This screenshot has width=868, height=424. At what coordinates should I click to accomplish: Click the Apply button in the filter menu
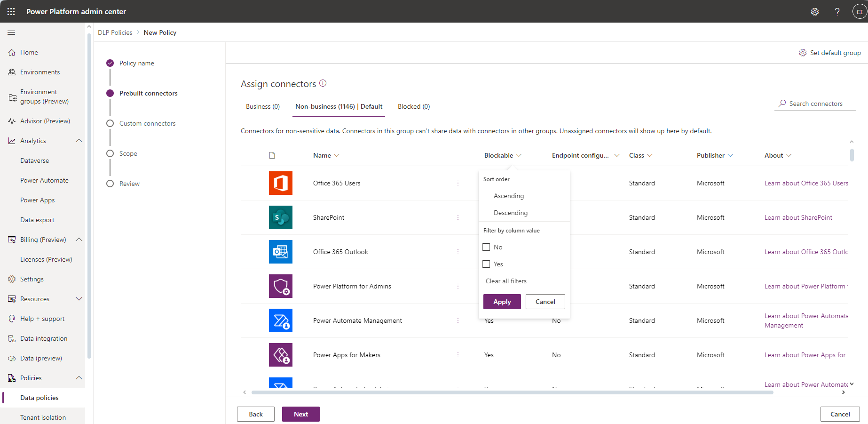click(502, 302)
